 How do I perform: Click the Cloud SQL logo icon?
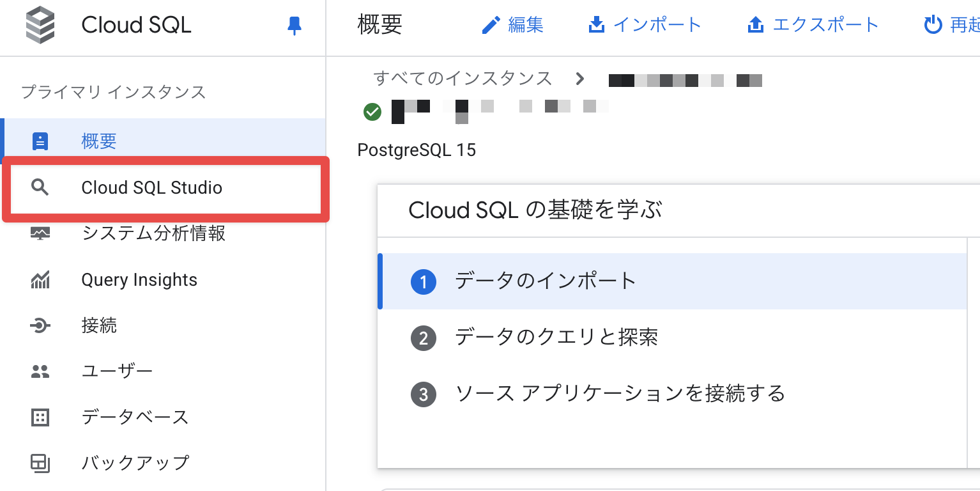tap(40, 26)
